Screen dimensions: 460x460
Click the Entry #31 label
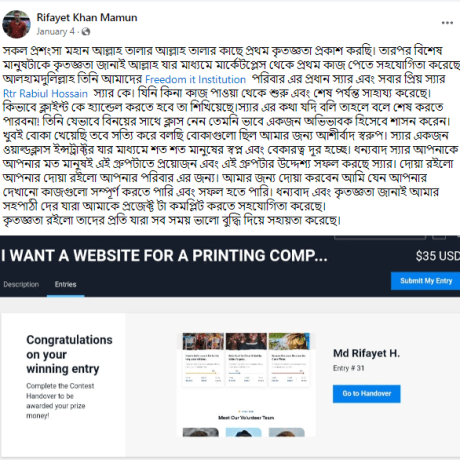tap(348, 368)
